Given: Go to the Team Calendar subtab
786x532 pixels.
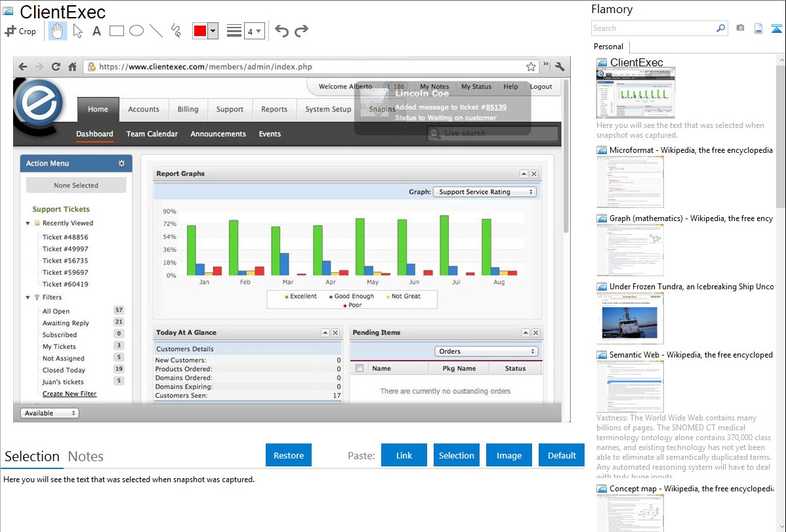Looking at the screenshot, I should tap(152, 134).
